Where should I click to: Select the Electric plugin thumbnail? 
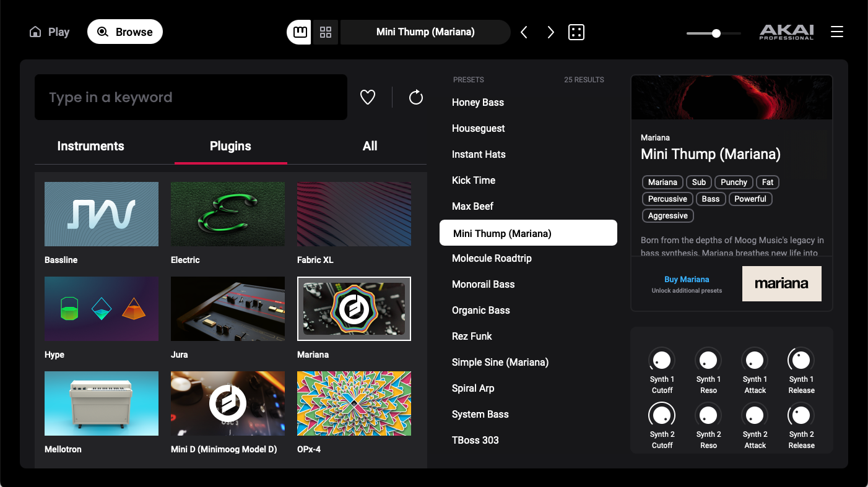[228, 214]
